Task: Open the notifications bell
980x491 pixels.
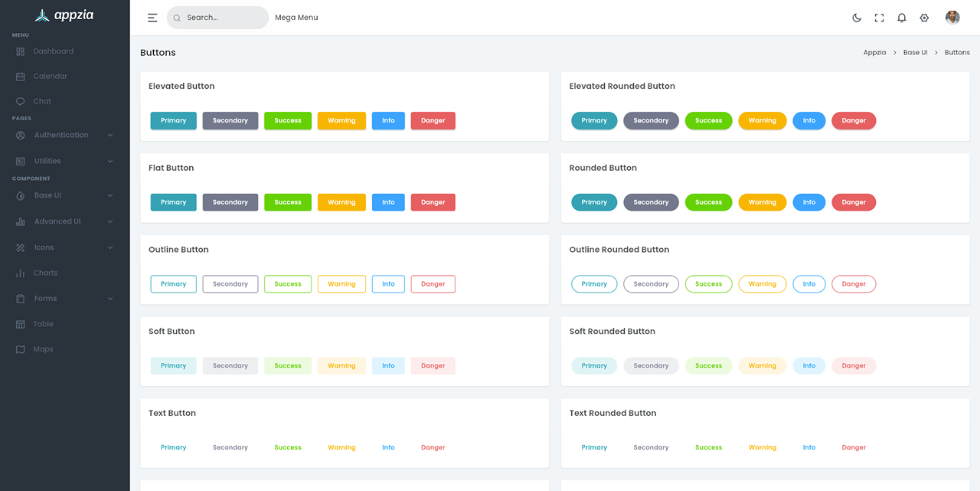Action: (902, 17)
